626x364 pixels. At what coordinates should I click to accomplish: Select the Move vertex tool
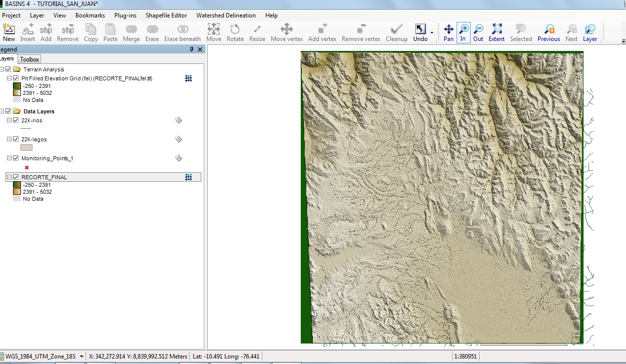click(x=287, y=29)
